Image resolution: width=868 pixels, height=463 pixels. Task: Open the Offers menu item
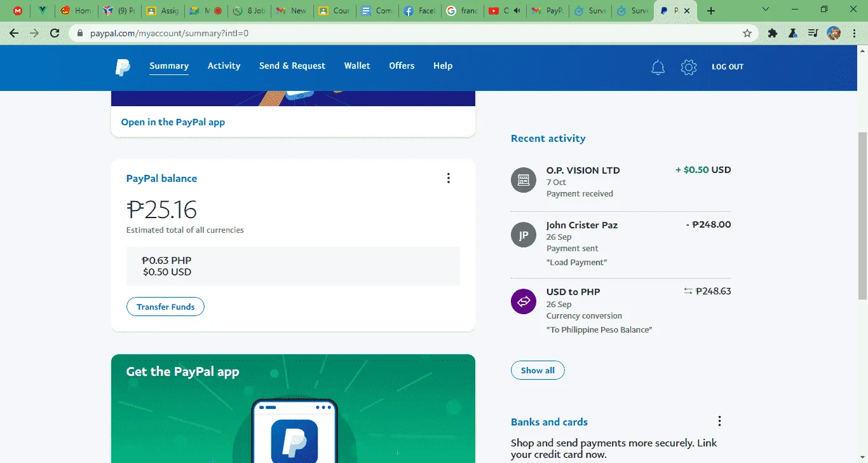coord(402,66)
